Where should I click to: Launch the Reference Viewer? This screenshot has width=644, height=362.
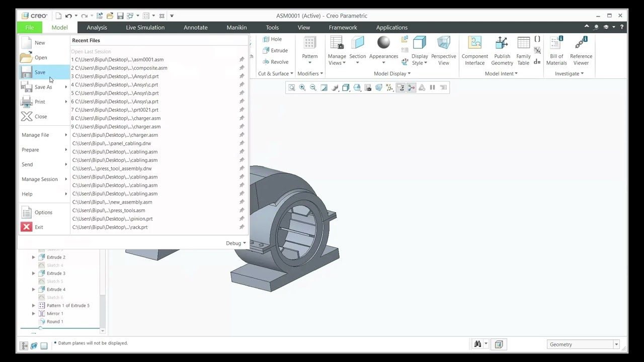(581, 50)
